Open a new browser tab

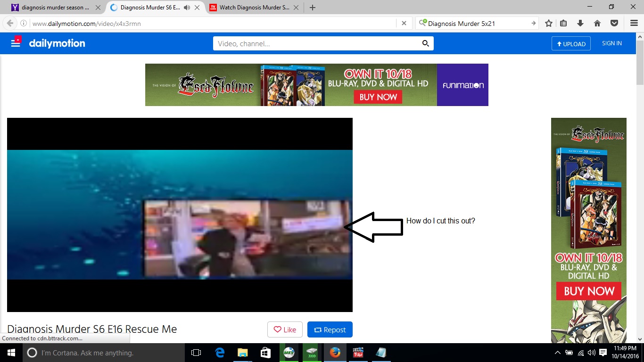[313, 8]
